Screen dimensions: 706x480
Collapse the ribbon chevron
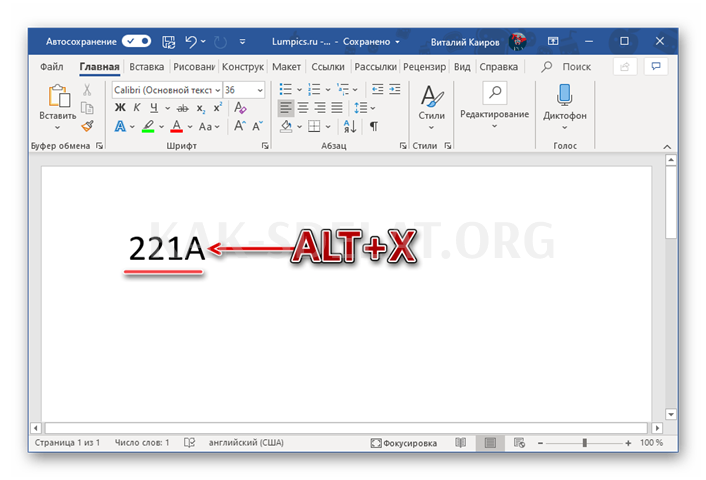pos(667,147)
